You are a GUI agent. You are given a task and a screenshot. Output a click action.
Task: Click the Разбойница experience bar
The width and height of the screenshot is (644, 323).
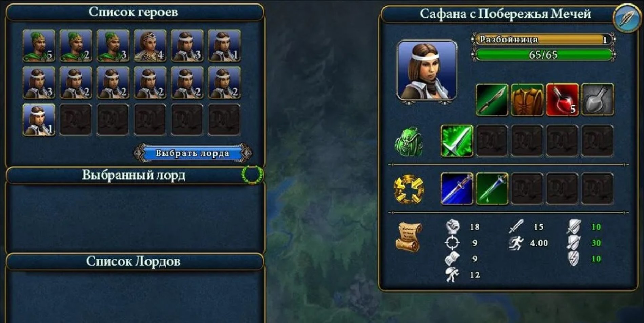pyautogui.click(x=543, y=40)
